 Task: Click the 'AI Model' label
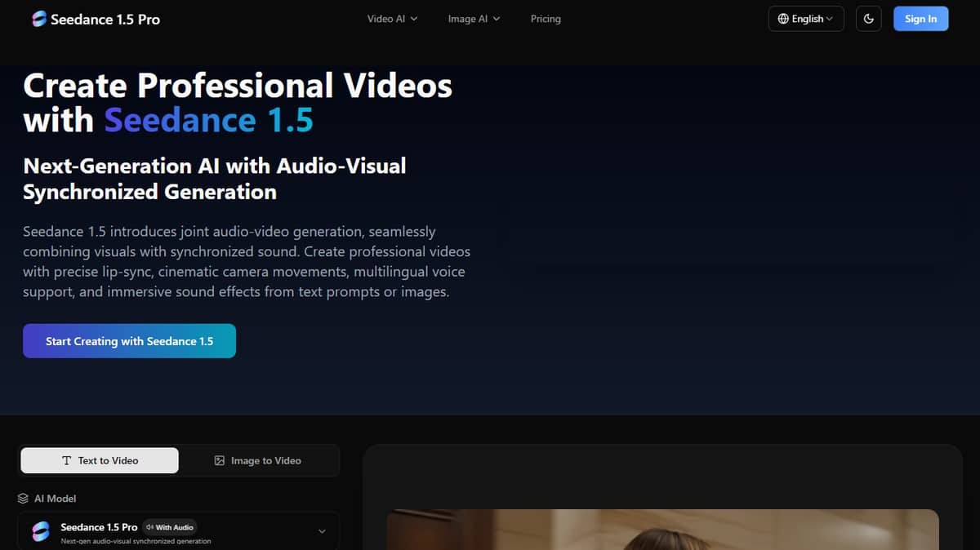[56, 499]
